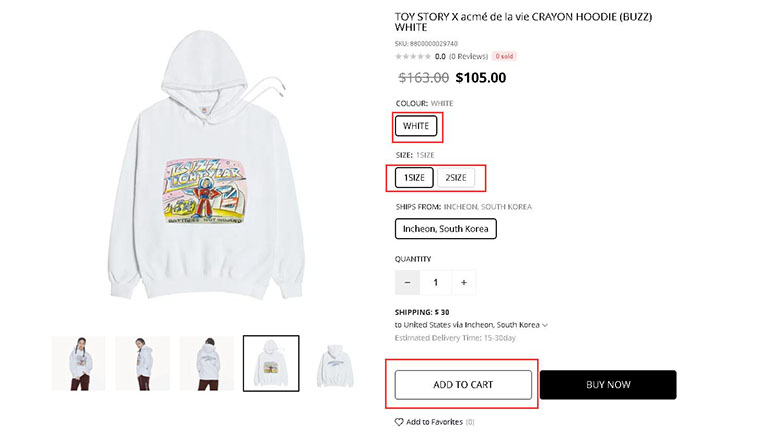
Task: Choose the 2SIZE size option
Action: (x=456, y=178)
